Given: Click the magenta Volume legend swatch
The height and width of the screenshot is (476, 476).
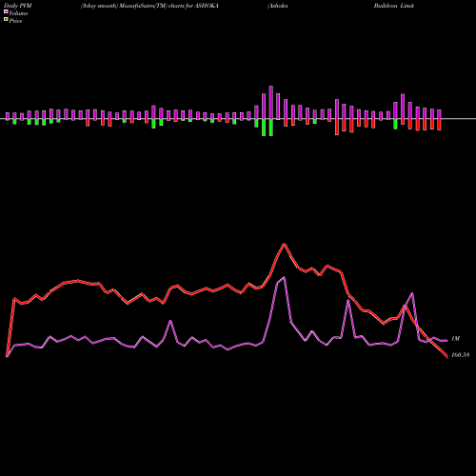Looking at the screenshot, I should coord(6,11).
